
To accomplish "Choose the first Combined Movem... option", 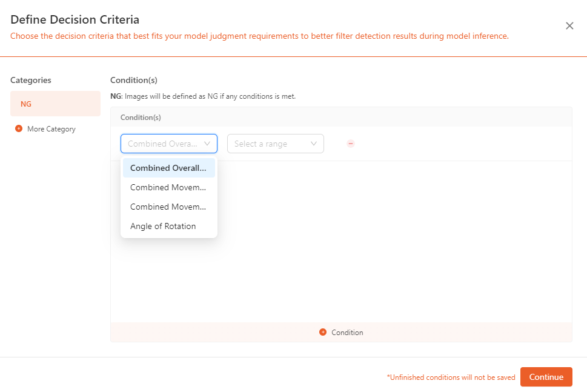I will (x=169, y=187).
